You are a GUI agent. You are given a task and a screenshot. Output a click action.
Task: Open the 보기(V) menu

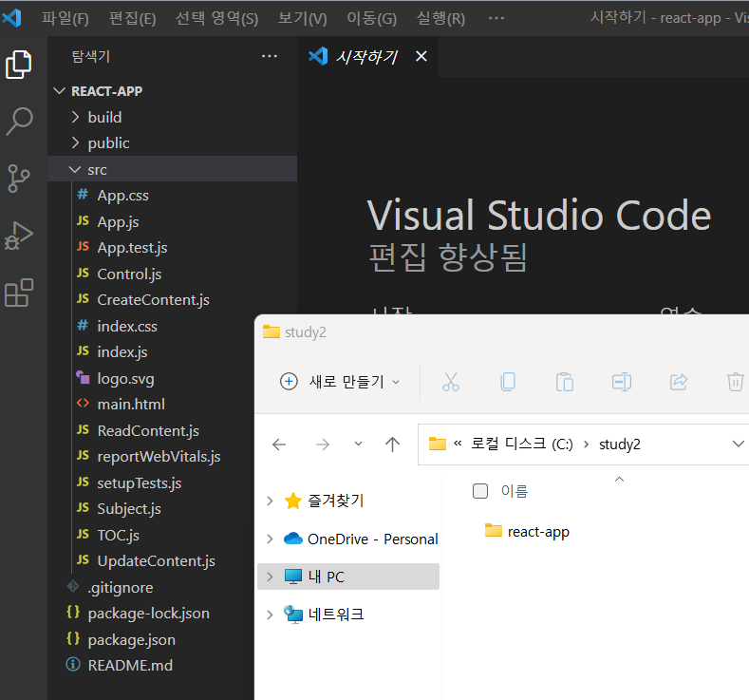coord(303,19)
